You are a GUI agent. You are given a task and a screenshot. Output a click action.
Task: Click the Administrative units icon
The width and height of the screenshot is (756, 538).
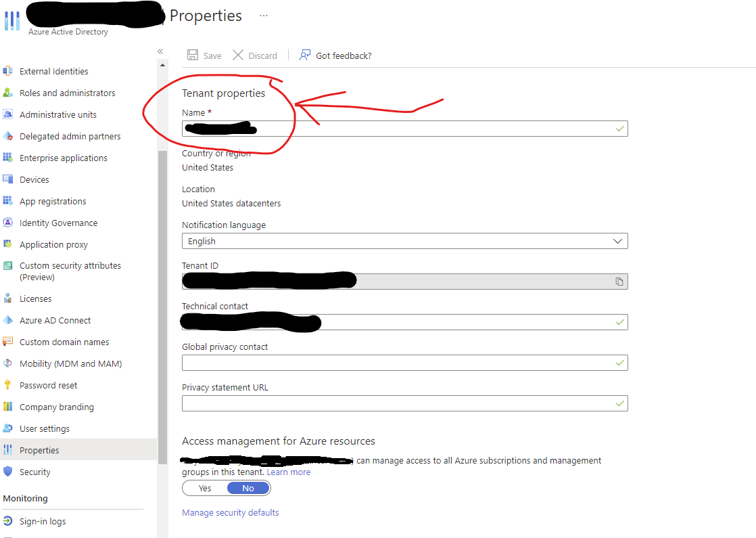(x=7, y=114)
